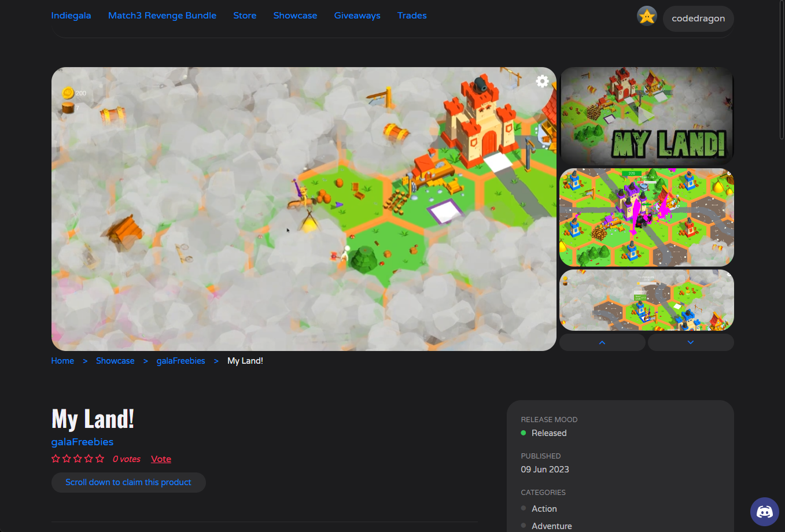Click the third rating star
The height and width of the screenshot is (532, 785).
click(x=78, y=459)
